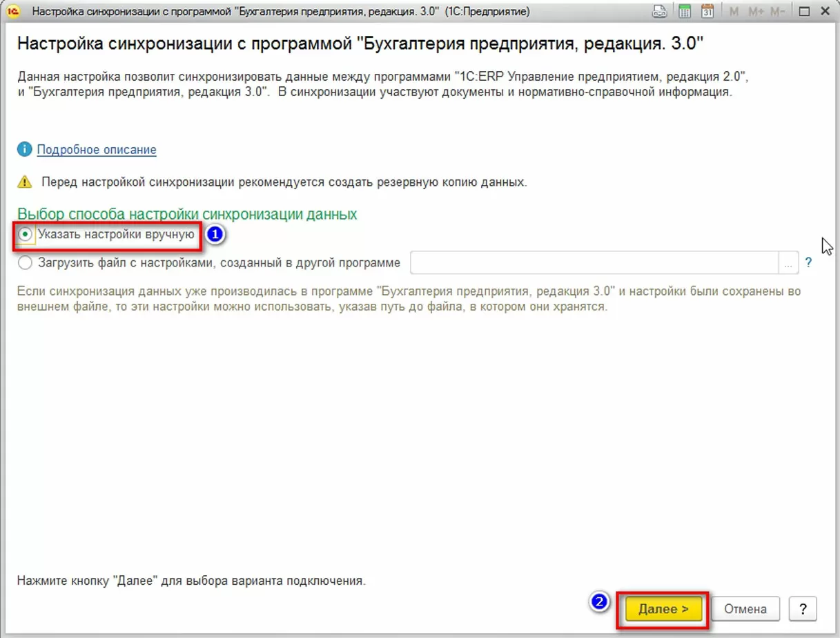
Task: Click the print icon in title bar
Action: tap(659, 11)
